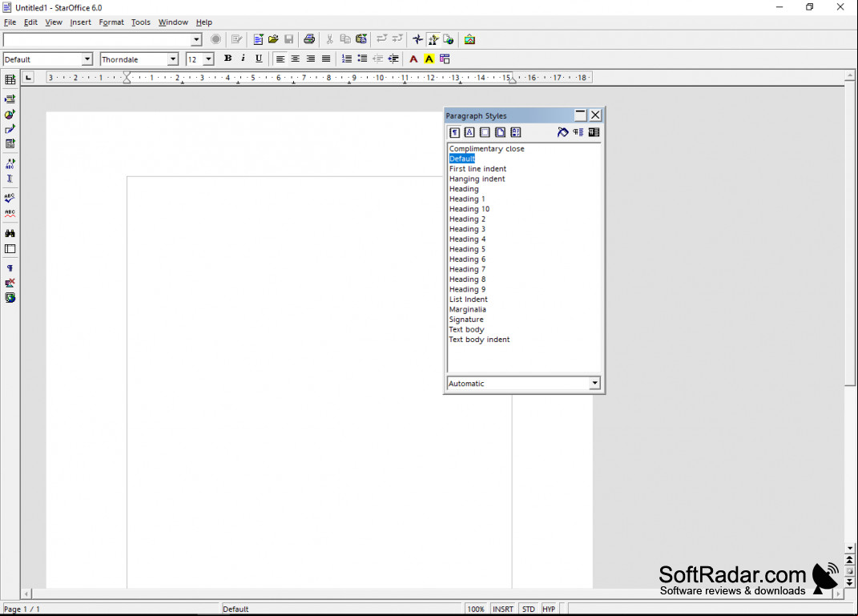Open the View menu

(x=54, y=22)
